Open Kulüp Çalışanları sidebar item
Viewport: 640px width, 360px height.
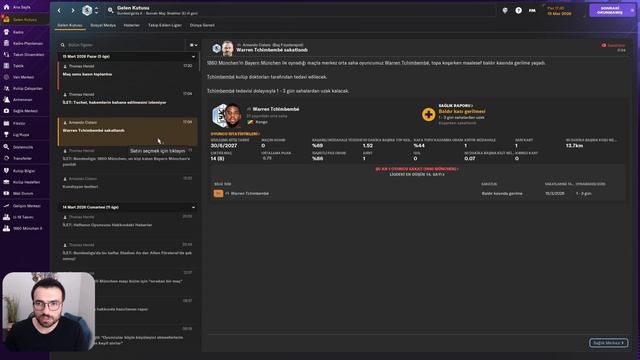[27, 88]
